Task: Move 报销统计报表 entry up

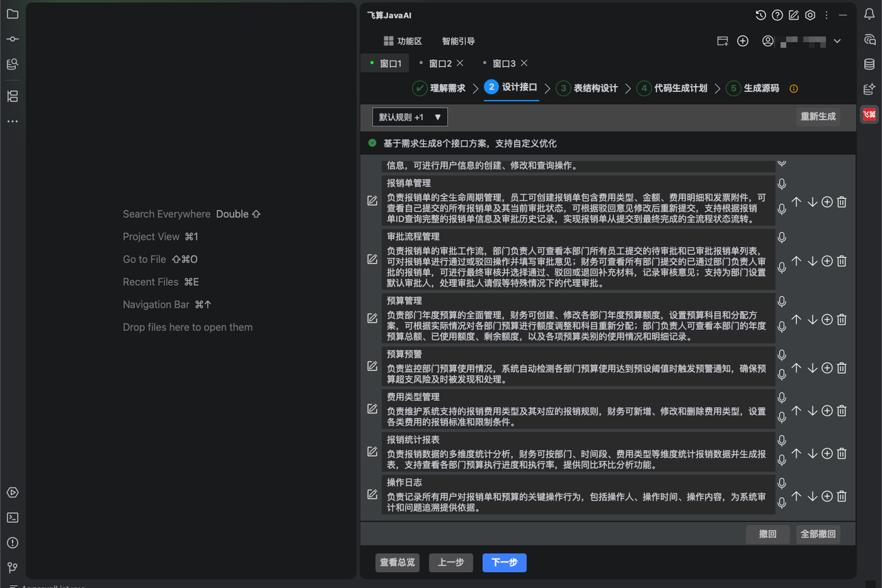Action: click(797, 454)
